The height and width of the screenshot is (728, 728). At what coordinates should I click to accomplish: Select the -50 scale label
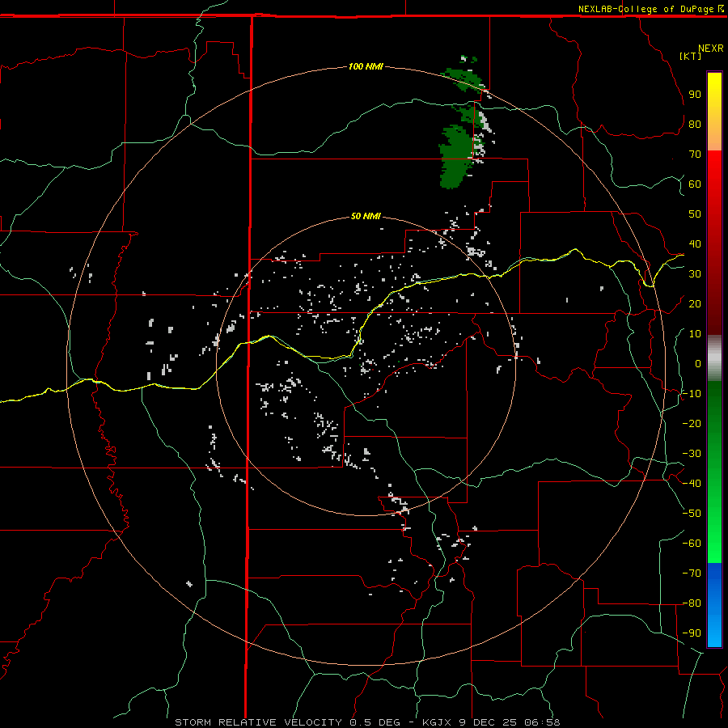pos(692,514)
